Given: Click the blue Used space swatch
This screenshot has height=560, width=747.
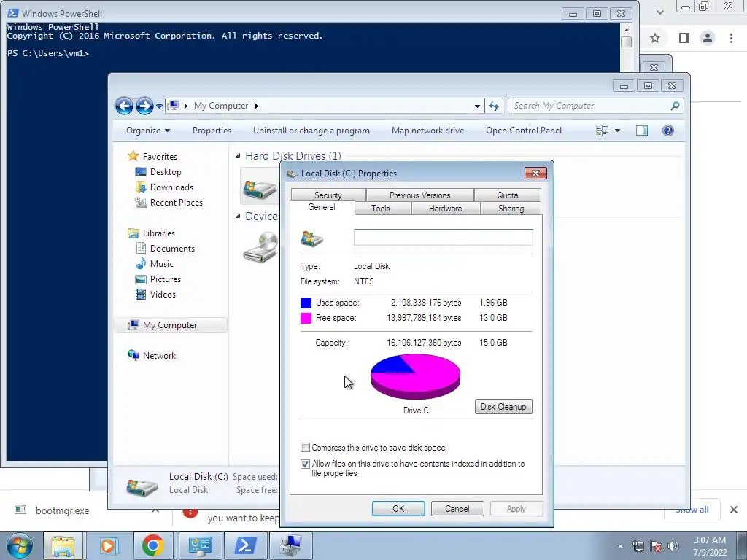Looking at the screenshot, I should pyautogui.click(x=306, y=303).
